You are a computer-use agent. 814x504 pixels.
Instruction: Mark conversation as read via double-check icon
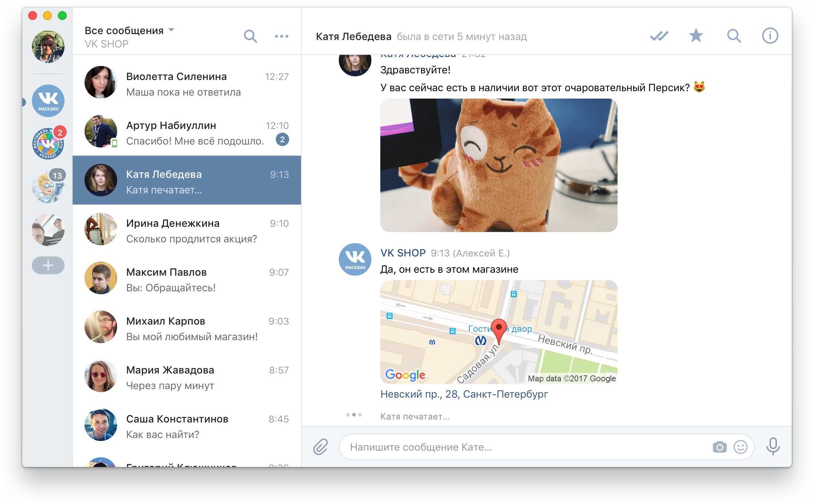point(659,36)
